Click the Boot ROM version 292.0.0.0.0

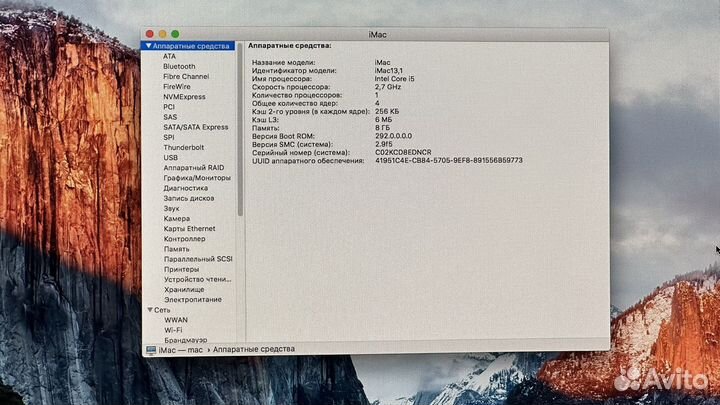click(x=394, y=136)
